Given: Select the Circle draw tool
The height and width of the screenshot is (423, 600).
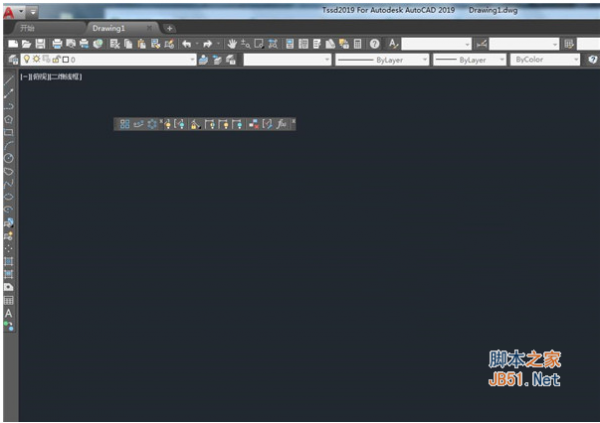Looking at the screenshot, I should [x=9, y=158].
